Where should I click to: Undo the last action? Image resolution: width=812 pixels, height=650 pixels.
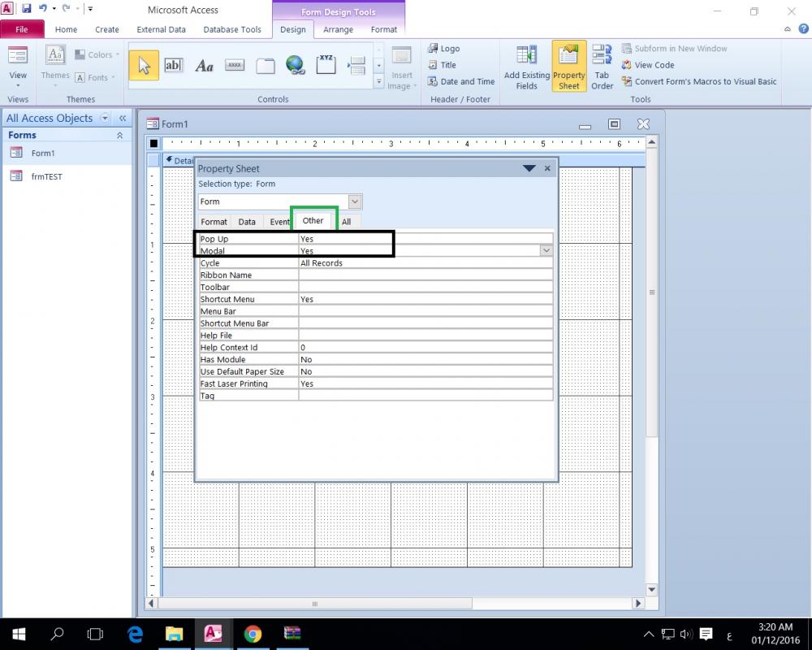[x=42, y=8]
